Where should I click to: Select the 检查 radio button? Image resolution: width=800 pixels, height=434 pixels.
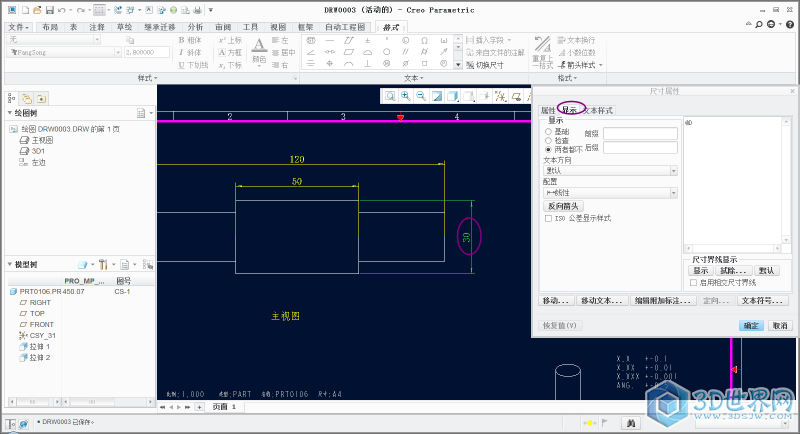tap(547, 140)
